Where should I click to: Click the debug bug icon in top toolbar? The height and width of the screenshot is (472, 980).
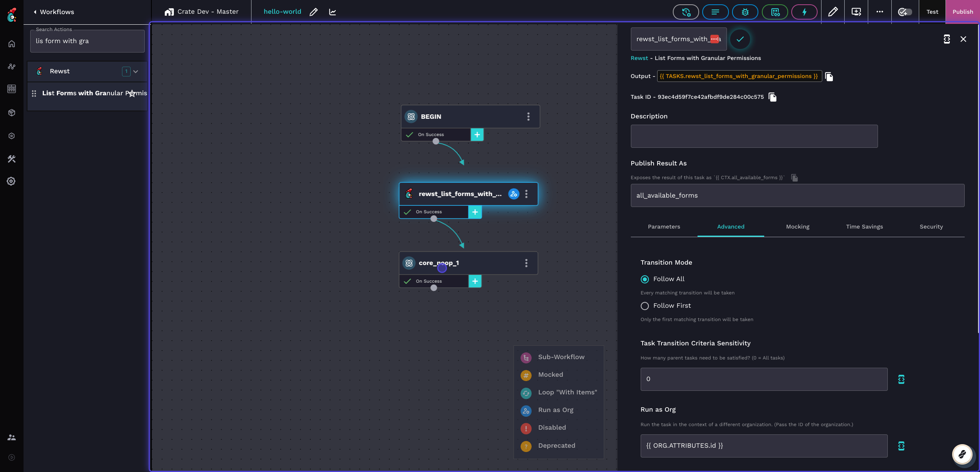point(745,12)
